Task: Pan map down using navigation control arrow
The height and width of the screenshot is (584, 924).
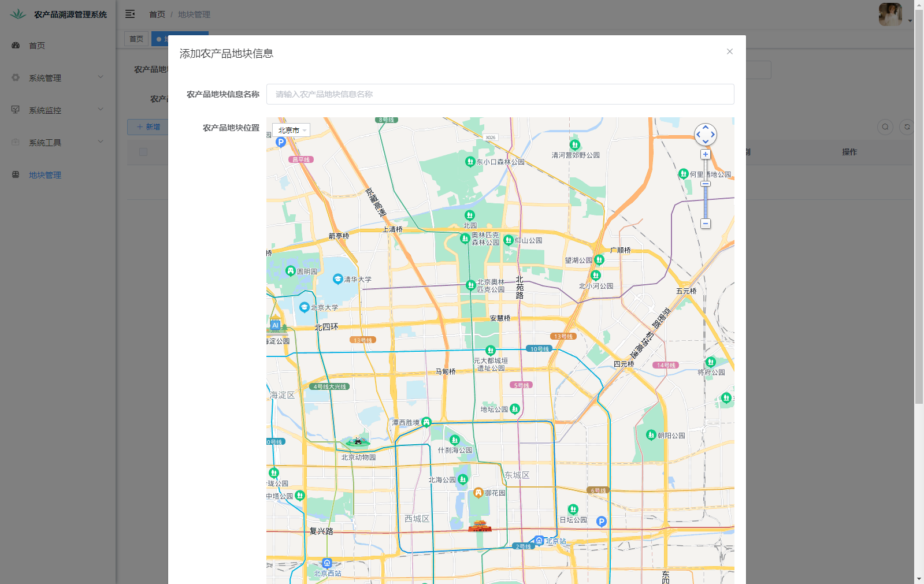Action: coord(706,142)
